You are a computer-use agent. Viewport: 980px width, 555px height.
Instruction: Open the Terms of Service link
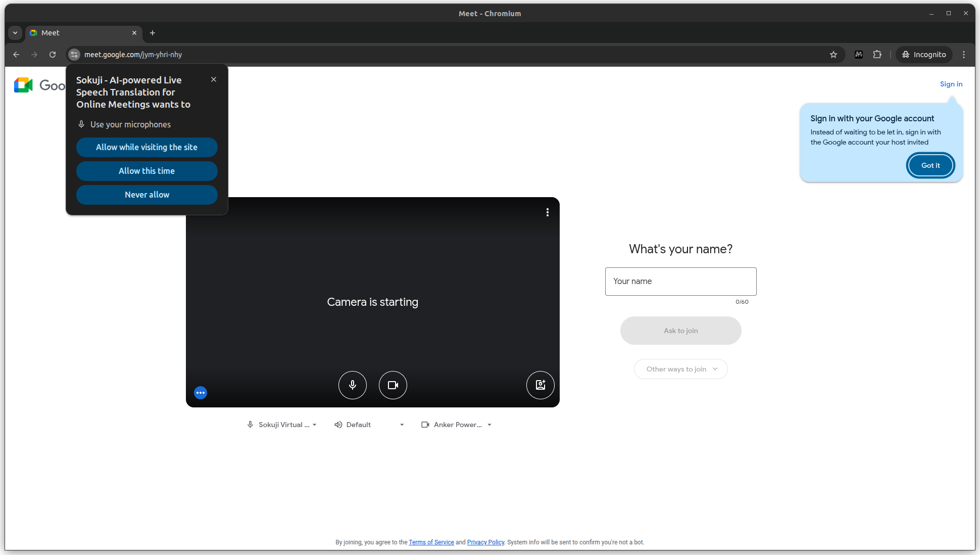pyautogui.click(x=431, y=542)
